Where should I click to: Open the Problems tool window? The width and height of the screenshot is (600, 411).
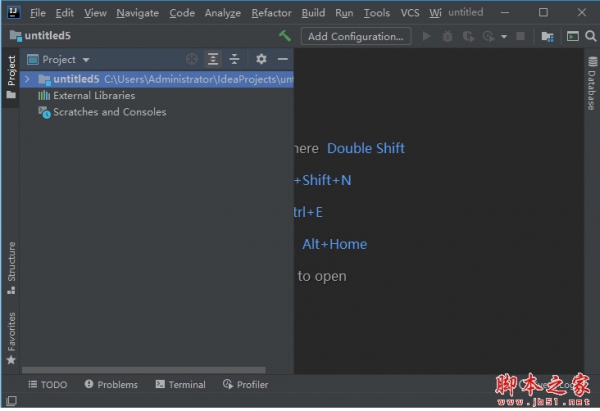111,385
